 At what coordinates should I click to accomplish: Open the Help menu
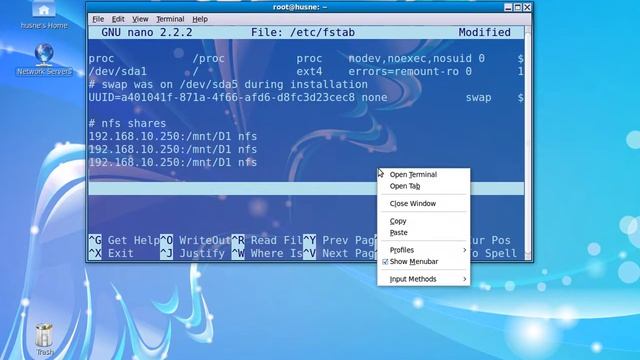click(200, 19)
